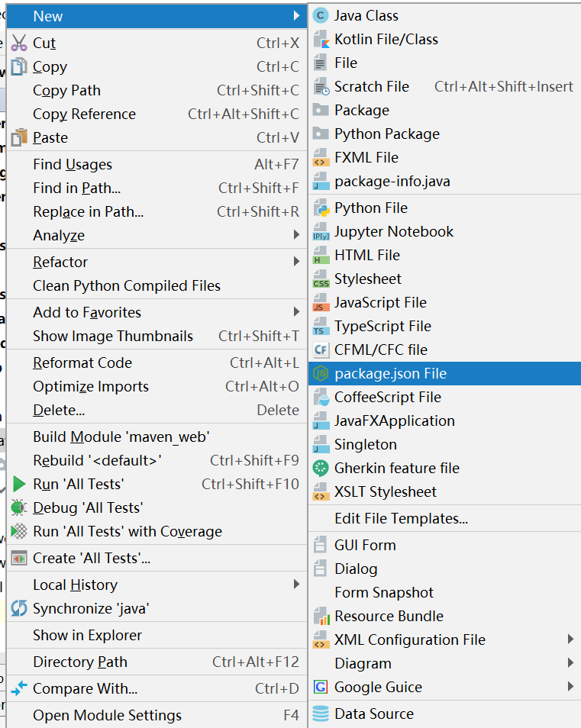The height and width of the screenshot is (728, 581).
Task: Click the Java Class icon
Action: coord(321,16)
